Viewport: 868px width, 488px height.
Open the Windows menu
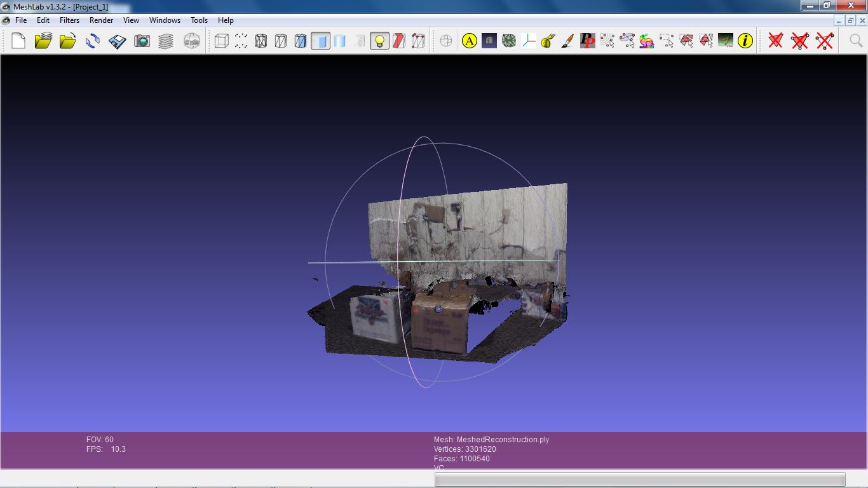(165, 20)
